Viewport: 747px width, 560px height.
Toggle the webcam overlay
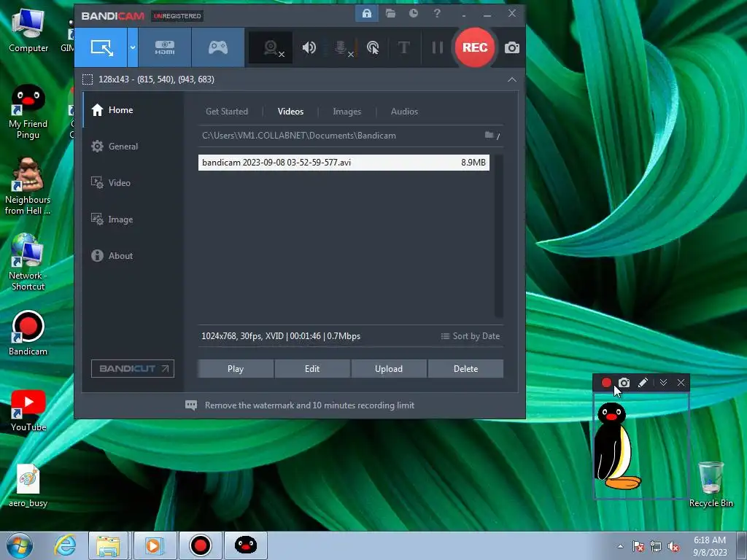coord(271,47)
